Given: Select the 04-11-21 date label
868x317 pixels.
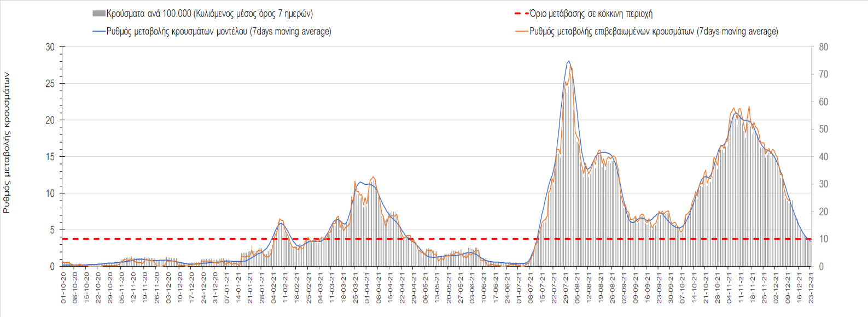Looking at the screenshot, I should [729, 289].
